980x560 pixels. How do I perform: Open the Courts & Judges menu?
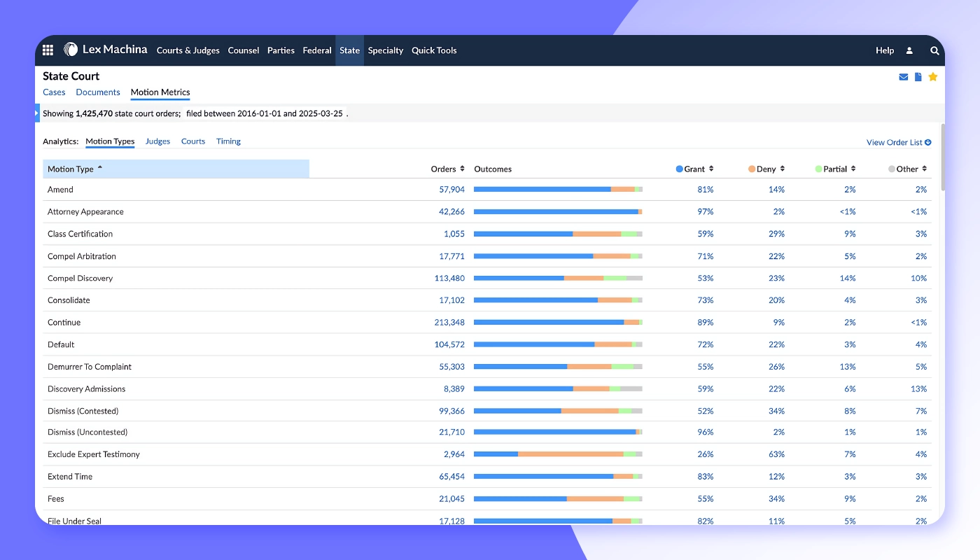click(188, 50)
